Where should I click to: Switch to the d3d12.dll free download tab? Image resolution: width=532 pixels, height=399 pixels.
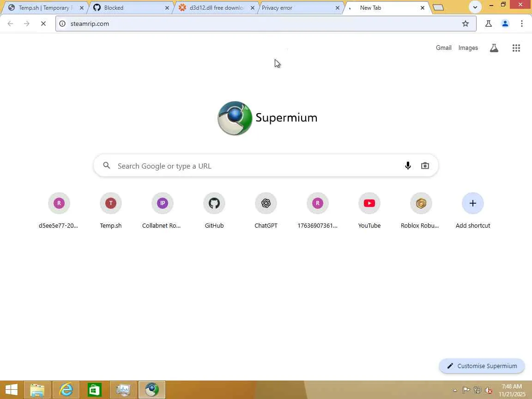tap(216, 7)
